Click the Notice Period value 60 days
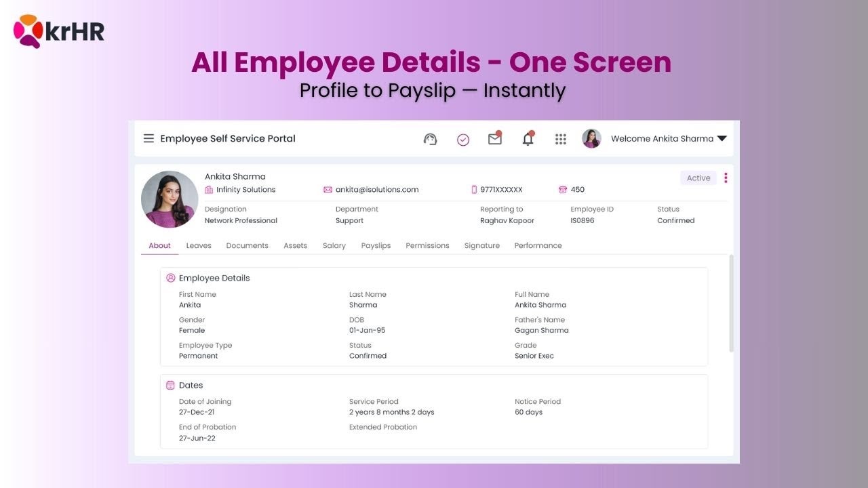Screen dimensions: 868x488 point(529,412)
